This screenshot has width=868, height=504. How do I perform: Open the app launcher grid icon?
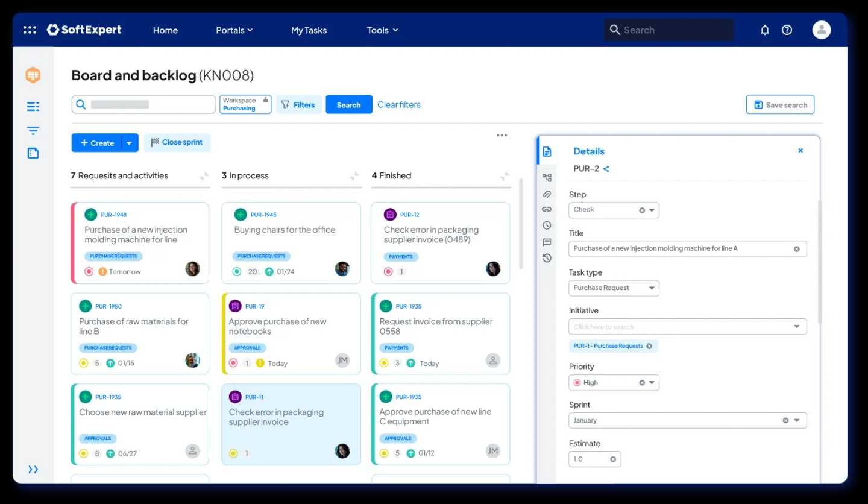pyautogui.click(x=30, y=30)
